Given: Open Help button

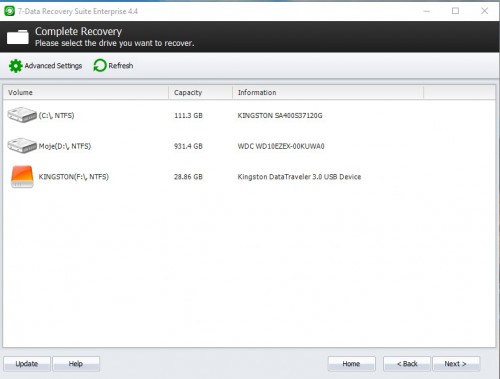Looking at the screenshot, I should (76, 364).
